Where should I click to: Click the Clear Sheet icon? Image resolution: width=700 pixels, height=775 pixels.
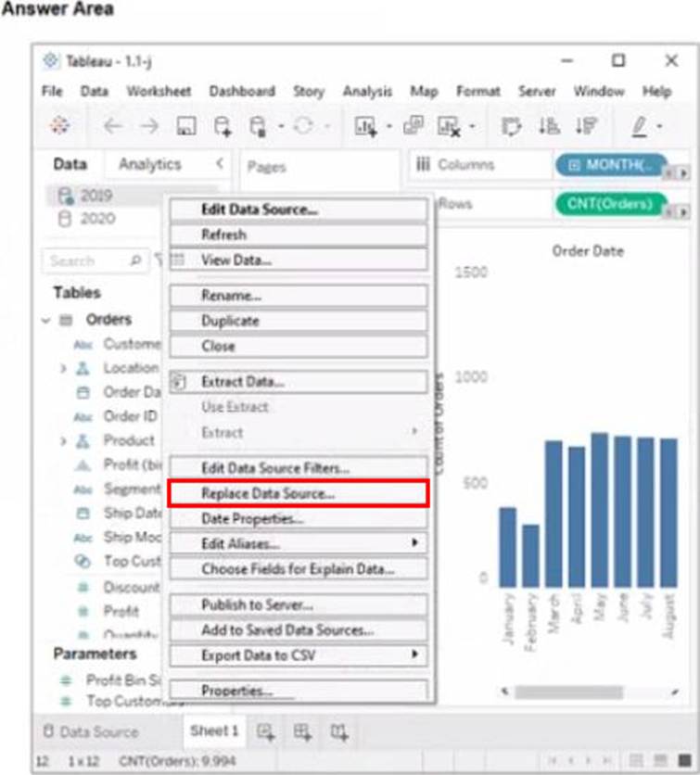pyautogui.click(x=449, y=126)
